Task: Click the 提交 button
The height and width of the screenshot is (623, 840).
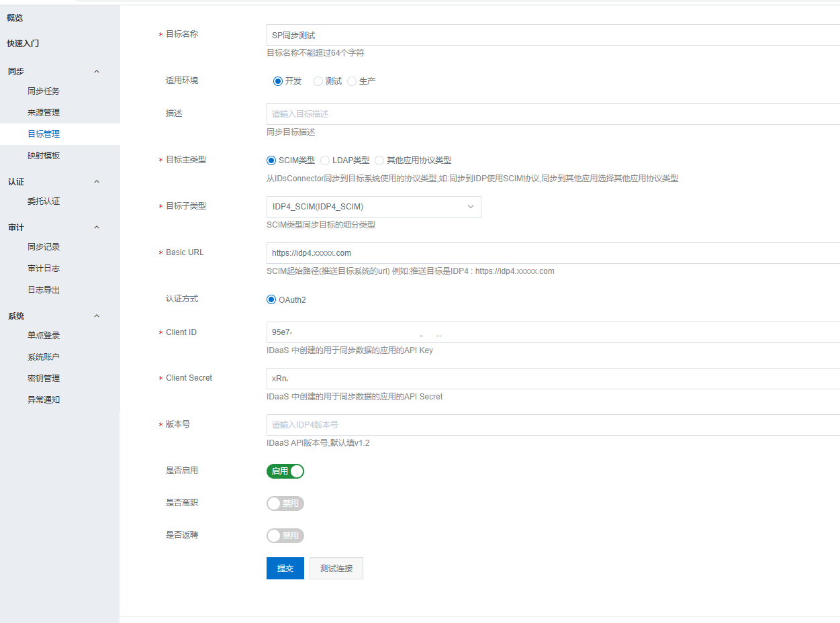Action: pyautogui.click(x=285, y=568)
